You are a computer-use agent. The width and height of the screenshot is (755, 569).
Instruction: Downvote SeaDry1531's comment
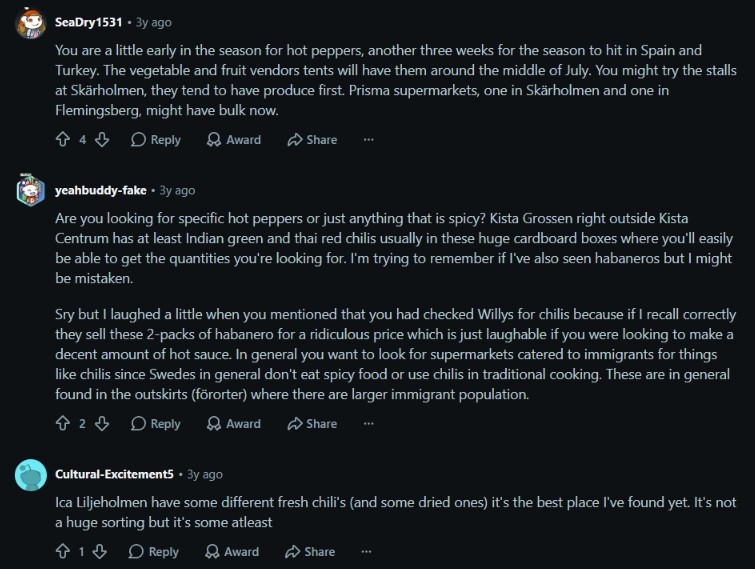tap(102, 140)
